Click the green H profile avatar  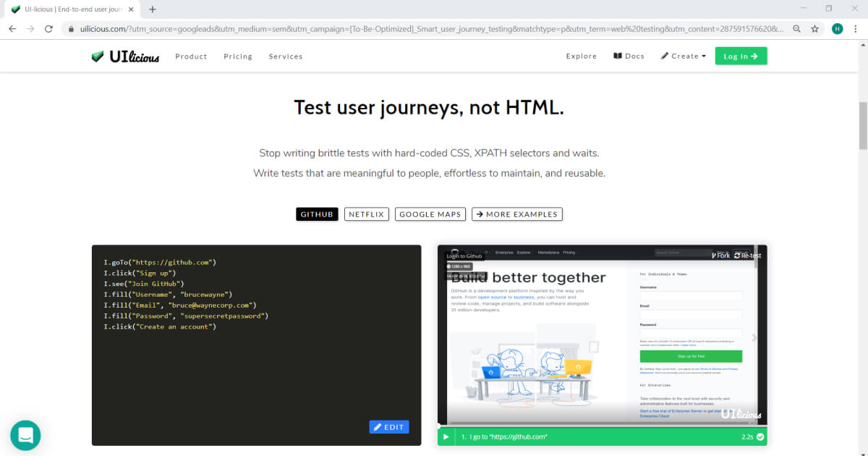coord(837,28)
